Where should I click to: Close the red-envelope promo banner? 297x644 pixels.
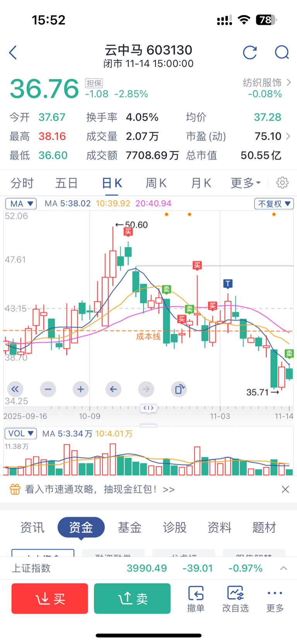click(285, 489)
